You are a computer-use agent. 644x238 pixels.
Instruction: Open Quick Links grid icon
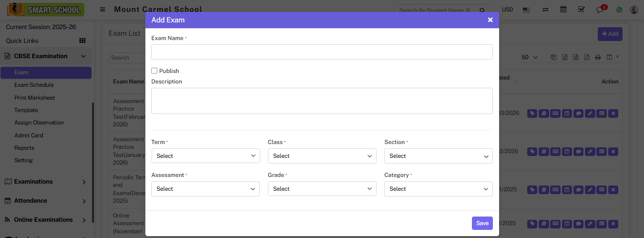82,41
